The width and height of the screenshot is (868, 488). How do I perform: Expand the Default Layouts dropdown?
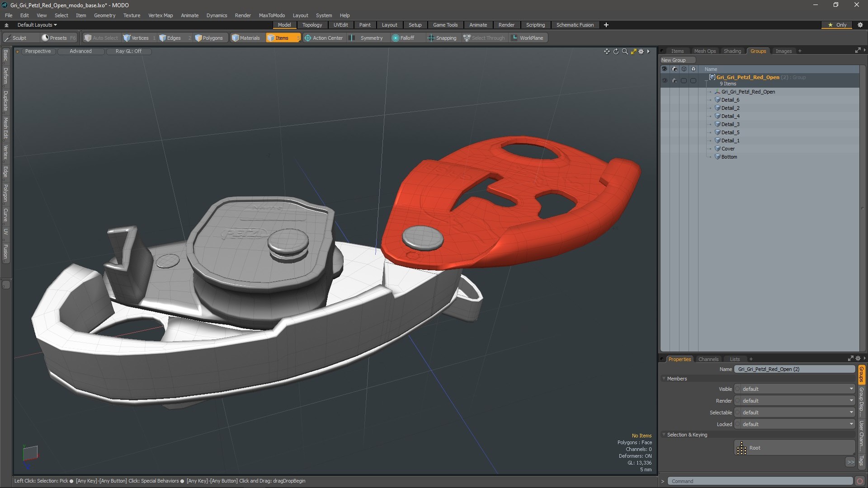pyautogui.click(x=37, y=25)
